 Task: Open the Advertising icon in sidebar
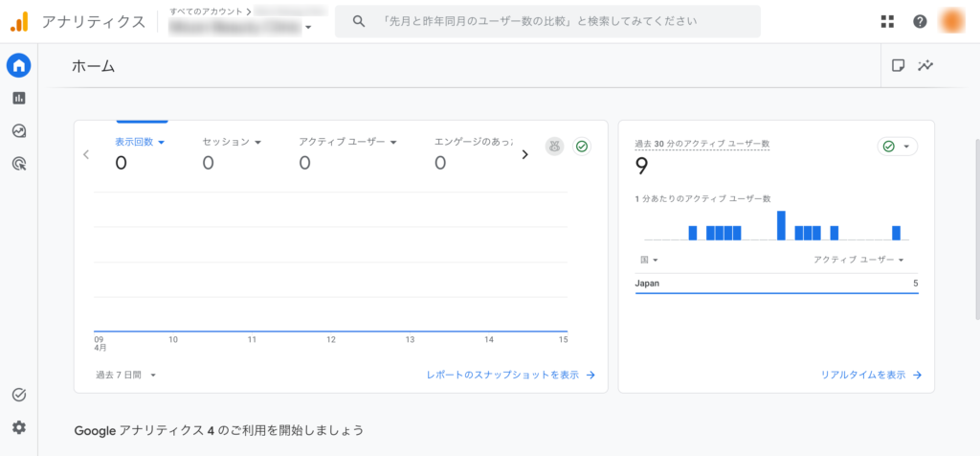pos(19,164)
